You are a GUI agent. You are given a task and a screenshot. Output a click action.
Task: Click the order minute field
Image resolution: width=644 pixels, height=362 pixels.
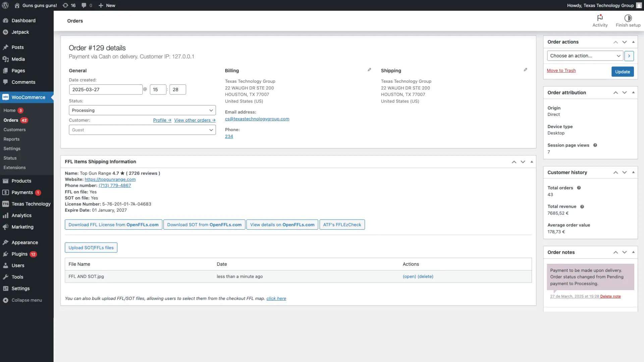coord(178,89)
